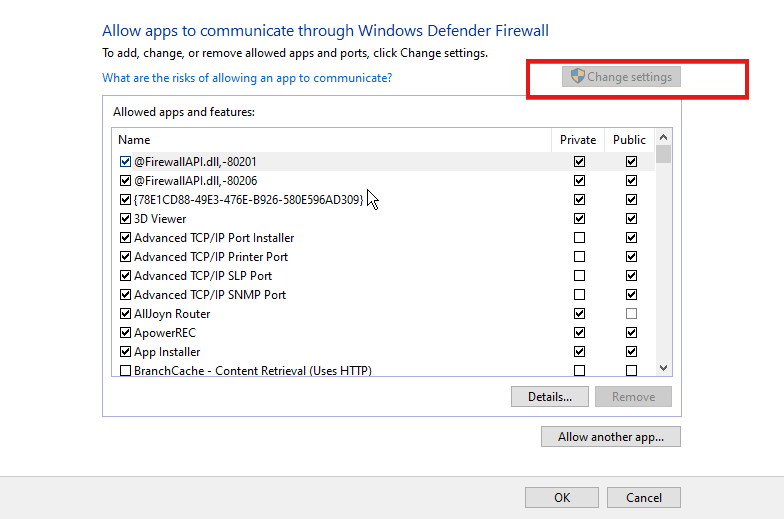Sort the list by the Name column header
784x519 pixels.
point(332,140)
